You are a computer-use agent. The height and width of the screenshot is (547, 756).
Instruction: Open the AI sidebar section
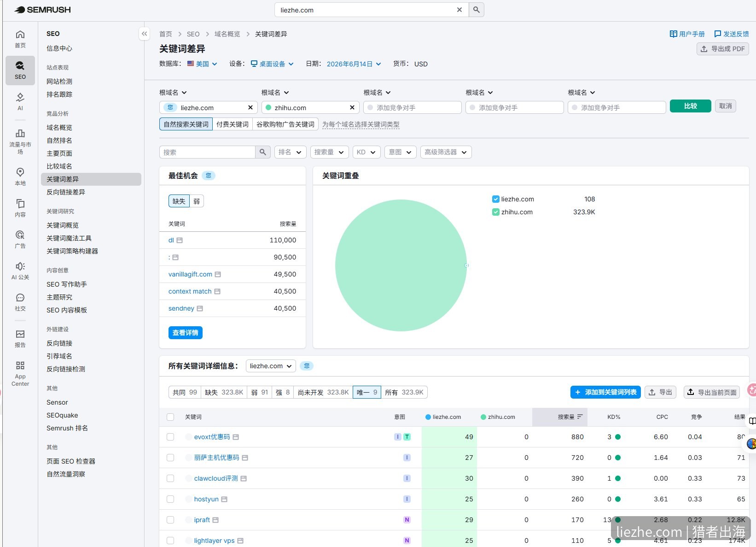coord(20,102)
